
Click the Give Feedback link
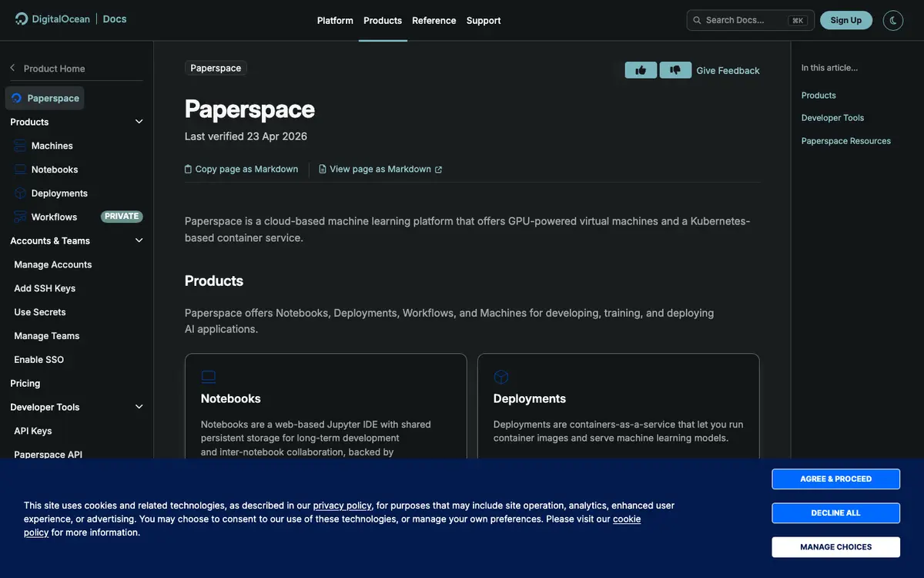728,70
